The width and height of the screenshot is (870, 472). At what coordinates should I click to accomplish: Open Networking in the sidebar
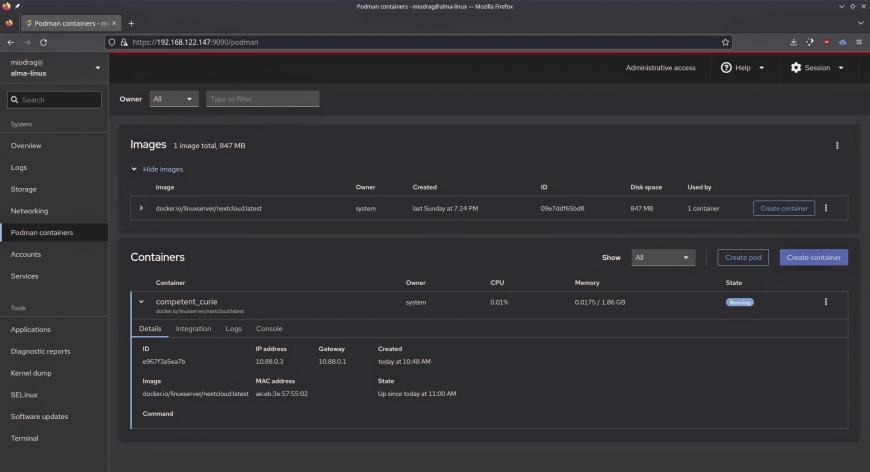[x=54, y=211]
